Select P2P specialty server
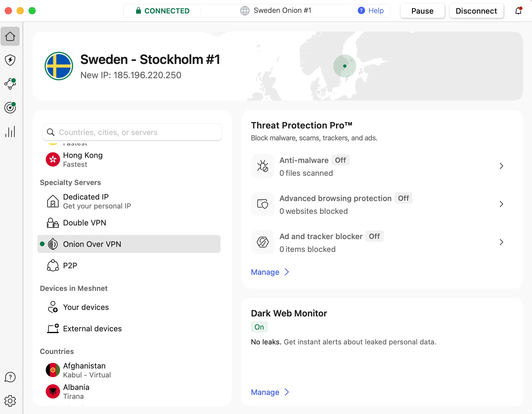This screenshot has height=414, width=532. pyautogui.click(x=70, y=266)
